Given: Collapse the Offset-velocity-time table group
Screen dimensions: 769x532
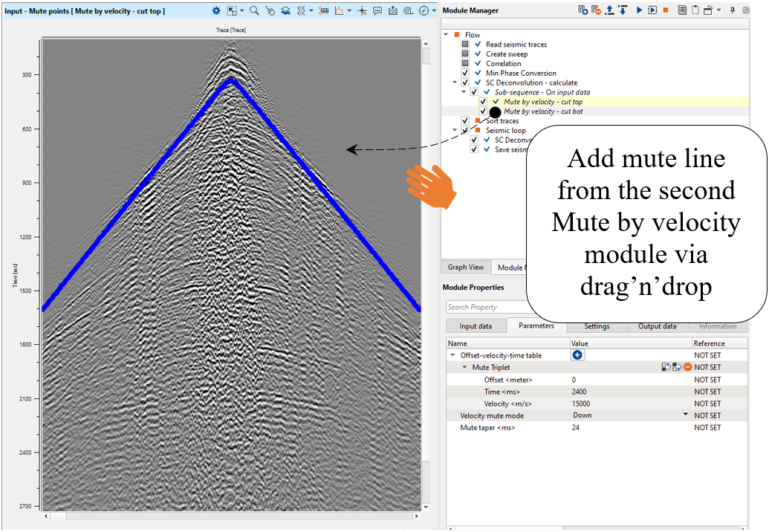Looking at the screenshot, I should pyautogui.click(x=452, y=355).
